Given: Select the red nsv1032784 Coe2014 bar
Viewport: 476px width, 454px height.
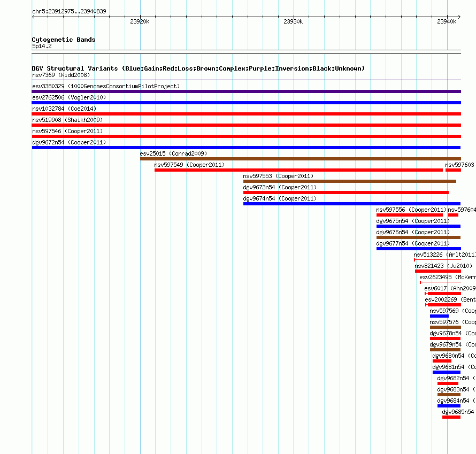Looking at the screenshot, I should pos(246,114).
